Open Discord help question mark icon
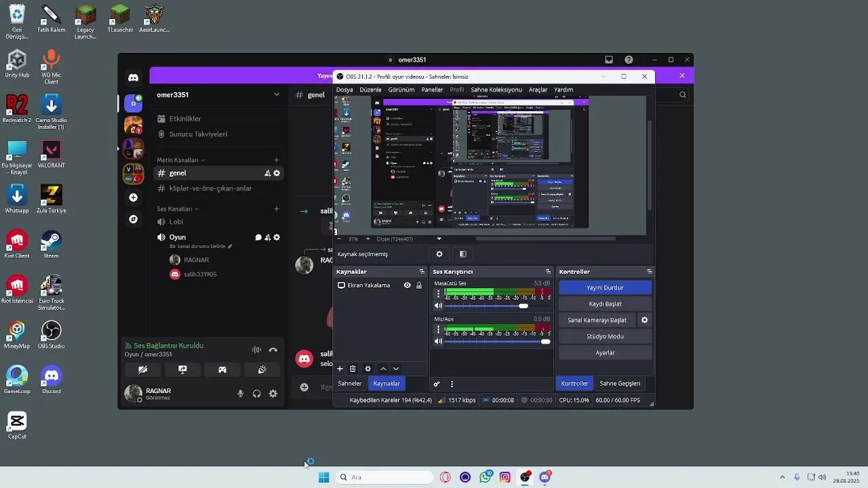868x488 pixels. tap(629, 60)
